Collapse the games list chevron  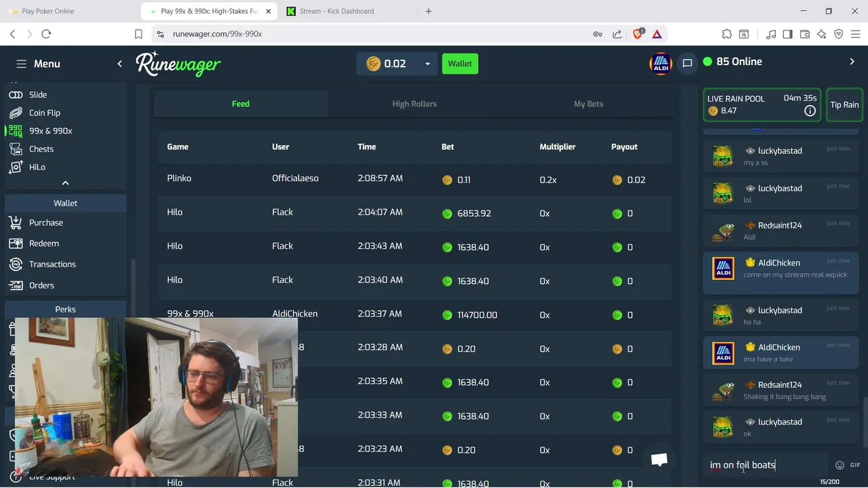click(x=65, y=183)
